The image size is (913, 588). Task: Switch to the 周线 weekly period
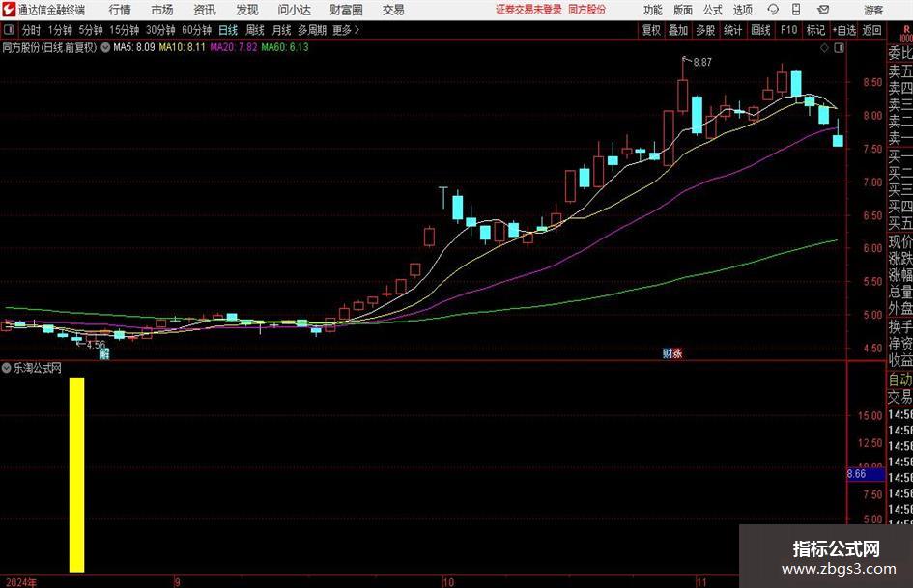point(254,30)
